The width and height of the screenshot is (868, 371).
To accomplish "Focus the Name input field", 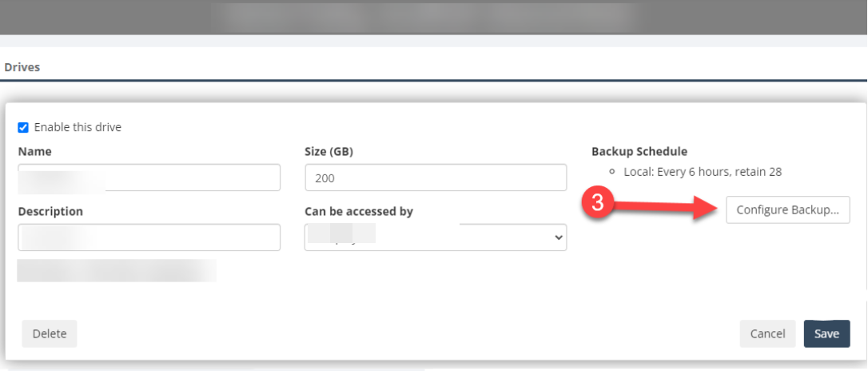I will [149, 178].
